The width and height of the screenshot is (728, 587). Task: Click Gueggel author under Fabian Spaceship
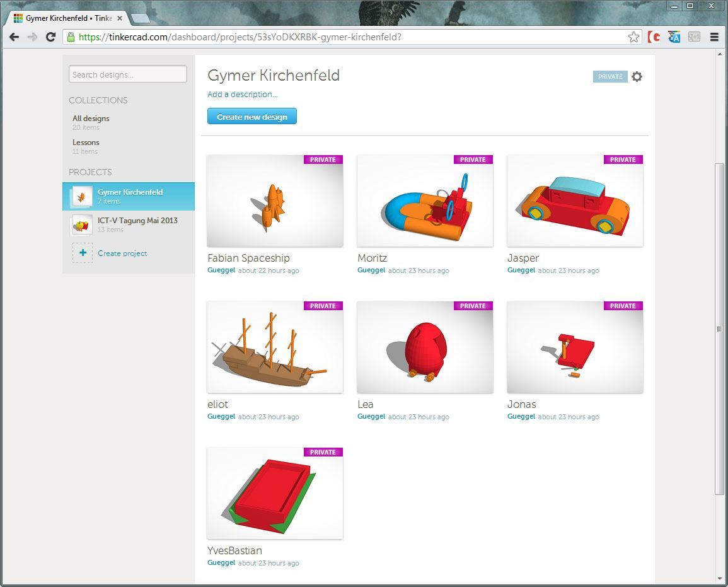221,270
